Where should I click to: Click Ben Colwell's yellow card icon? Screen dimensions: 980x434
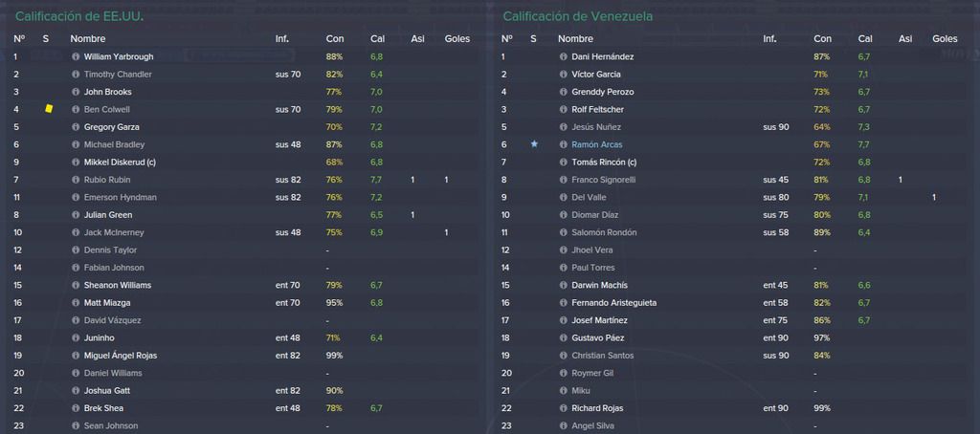(49, 109)
